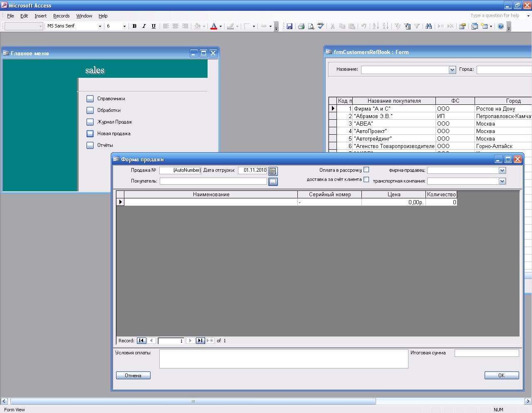Click the Print icon in toolbar
The height and width of the screenshot is (413, 532).
(x=301, y=26)
